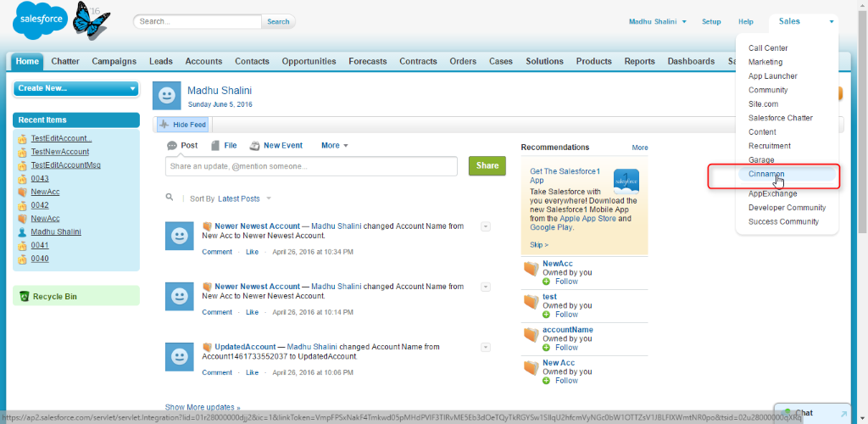Click the green Share button
Viewport: 868px width, 424px height.
coord(487,165)
